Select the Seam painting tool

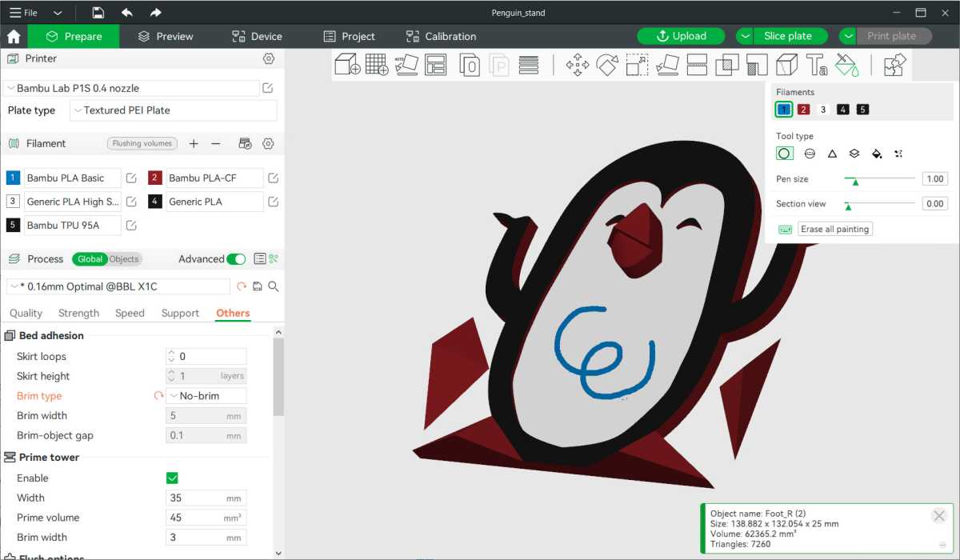click(x=786, y=65)
